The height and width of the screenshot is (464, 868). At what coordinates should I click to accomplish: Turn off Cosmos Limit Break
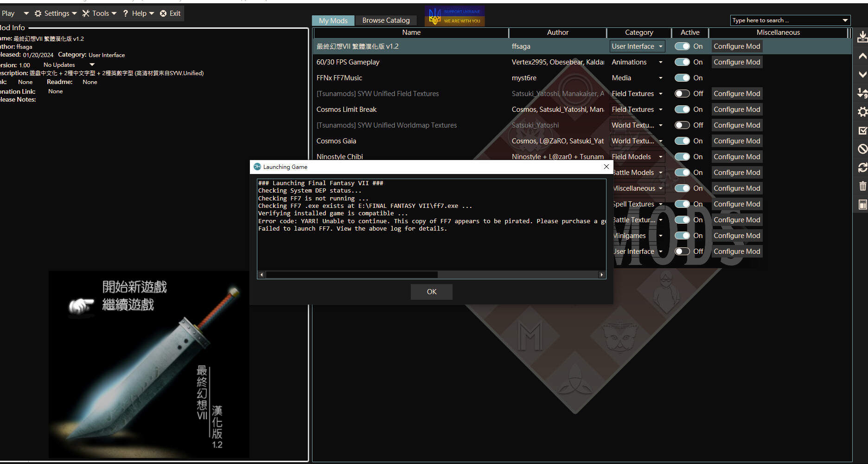682,109
